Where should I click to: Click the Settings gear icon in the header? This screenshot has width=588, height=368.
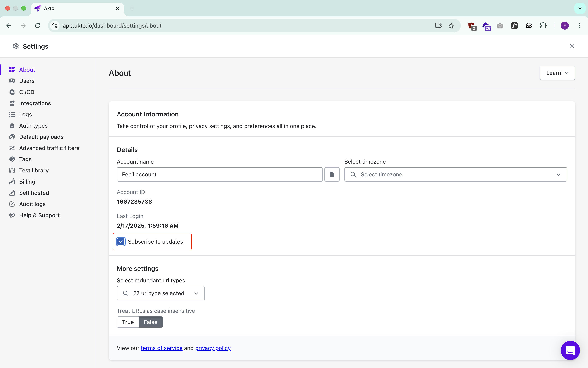coord(16,46)
